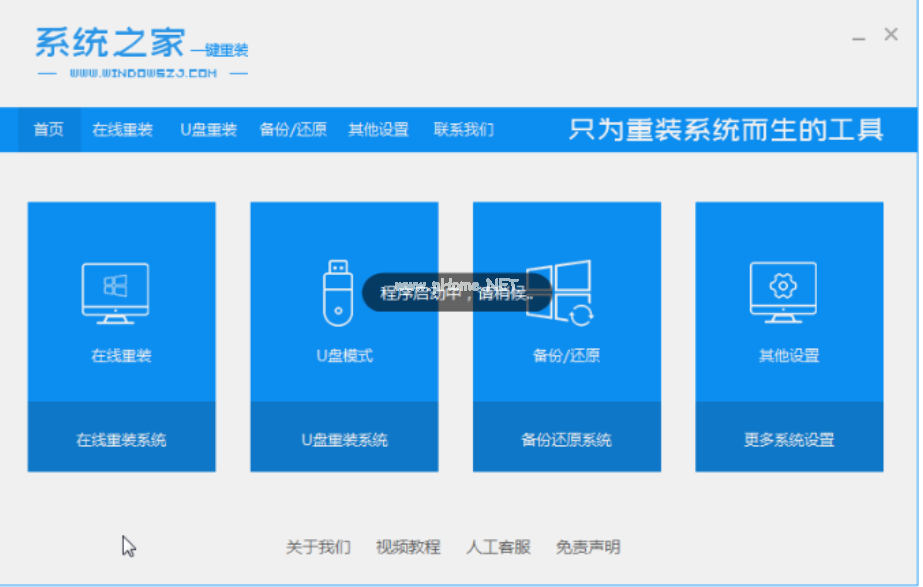Open 其他设置 from the navigation bar

point(378,129)
